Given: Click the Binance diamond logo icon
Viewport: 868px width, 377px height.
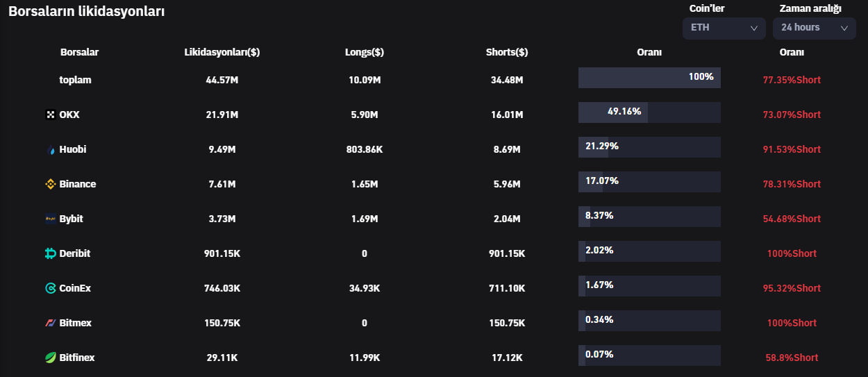Looking at the screenshot, I should (x=50, y=184).
